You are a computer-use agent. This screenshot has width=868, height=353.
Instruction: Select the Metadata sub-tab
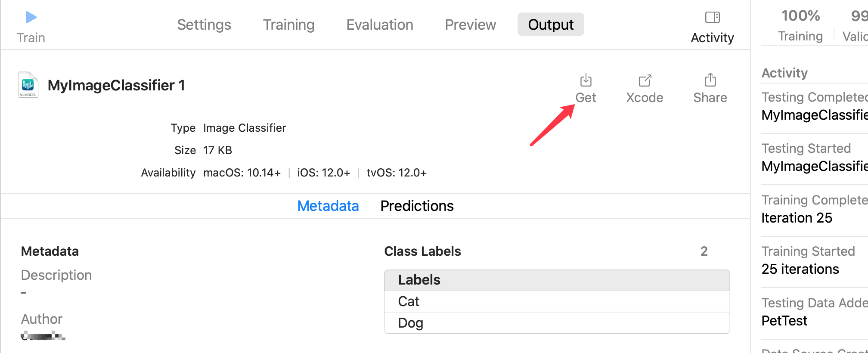(328, 206)
